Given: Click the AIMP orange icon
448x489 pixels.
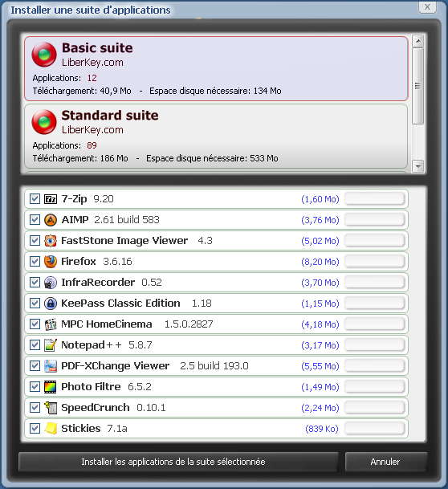Looking at the screenshot, I should [51, 220].
